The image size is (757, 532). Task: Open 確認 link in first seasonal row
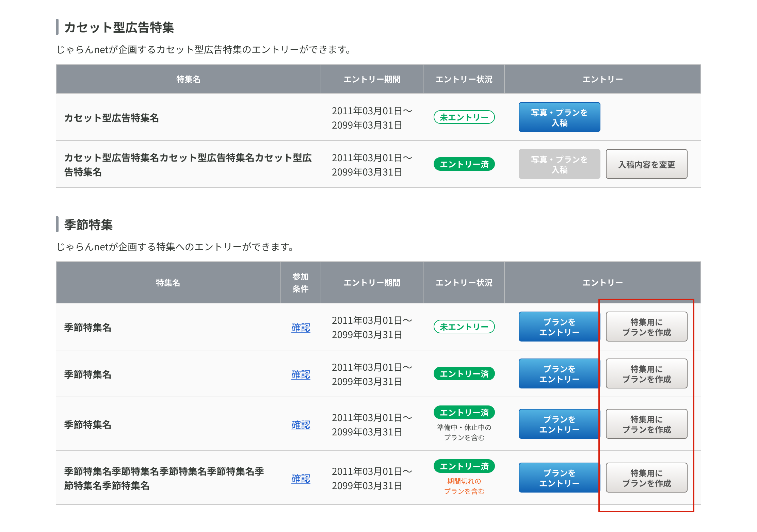pos(301,327)
